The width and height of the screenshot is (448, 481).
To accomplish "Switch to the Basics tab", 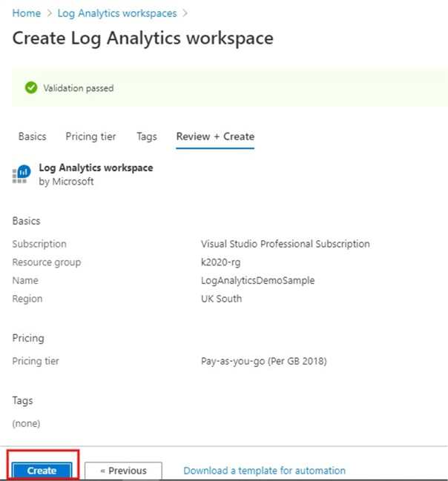I will 32,136.
